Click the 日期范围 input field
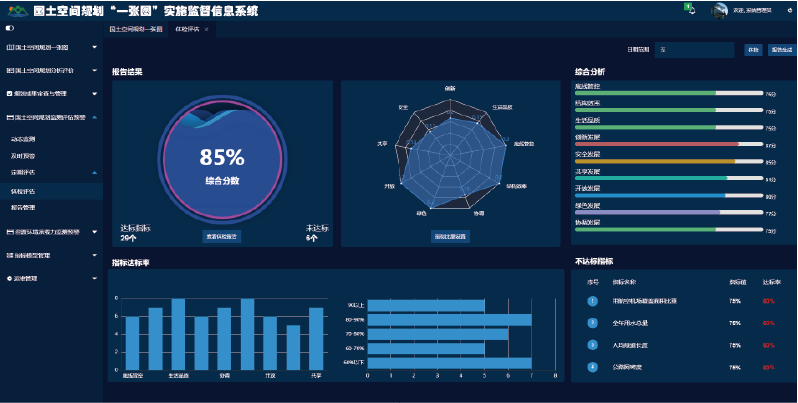Screen dimensions: 798x403 pyautogui.click(x=695, y=49)
